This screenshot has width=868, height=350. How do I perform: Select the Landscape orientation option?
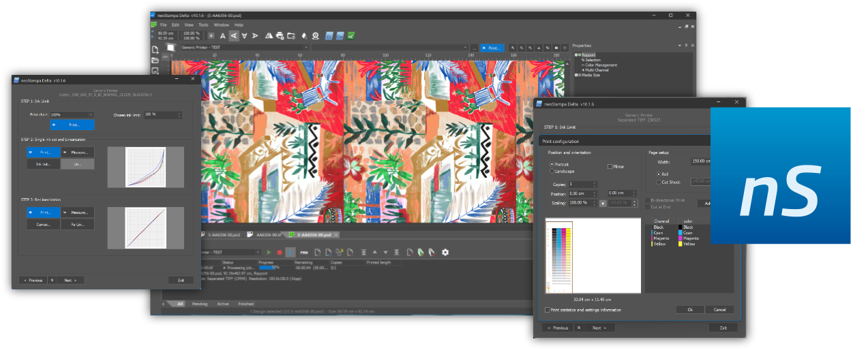pos(552,171)
